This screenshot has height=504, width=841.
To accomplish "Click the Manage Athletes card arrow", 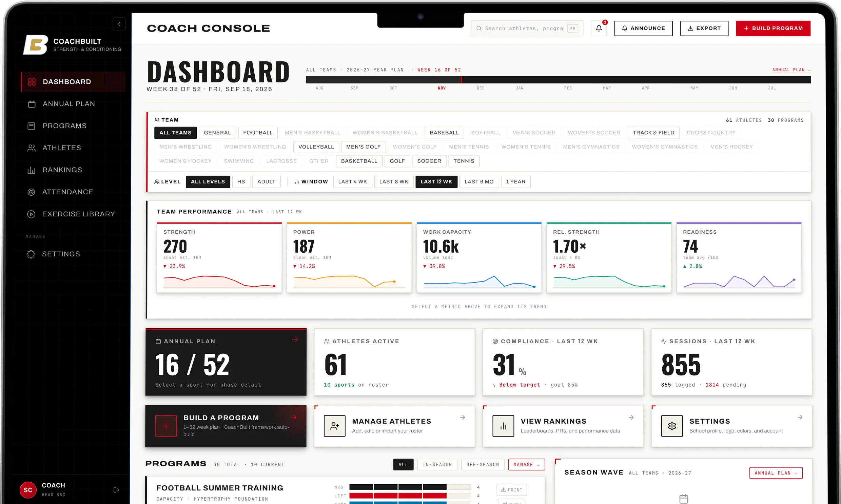I will [x=463, y=418].
